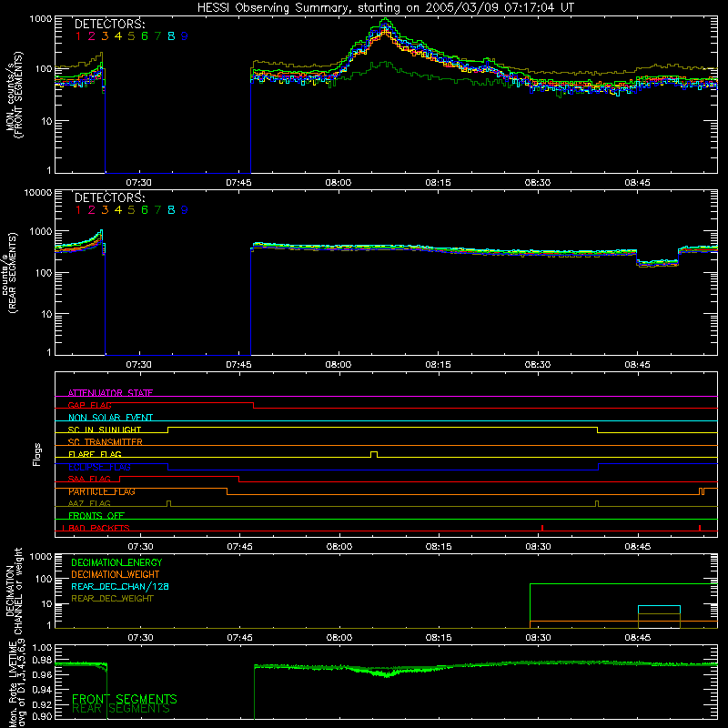Click the ECLIPSE_FLAG label
728x728 pixels.
(99, 467)
